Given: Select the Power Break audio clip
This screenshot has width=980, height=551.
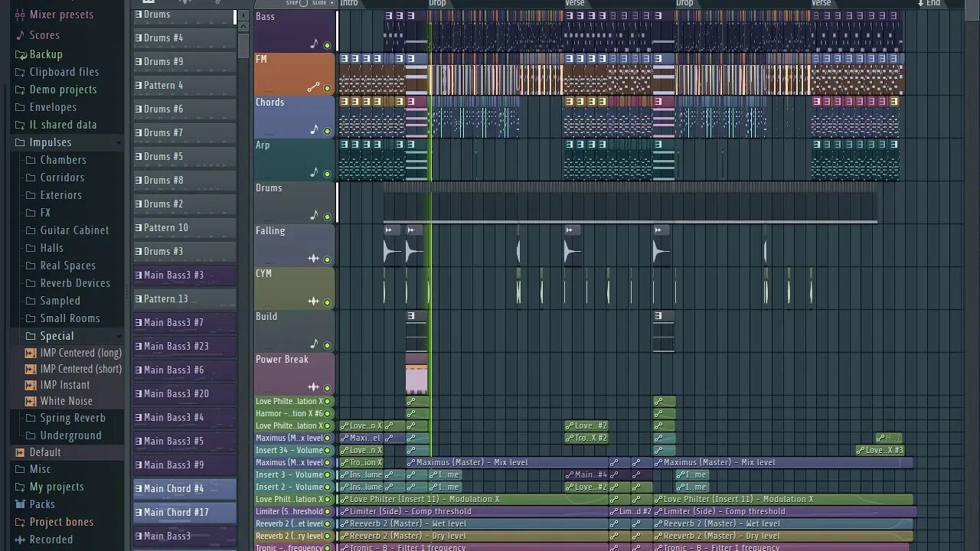Looking at the screenshot, I should pos(416,374).
